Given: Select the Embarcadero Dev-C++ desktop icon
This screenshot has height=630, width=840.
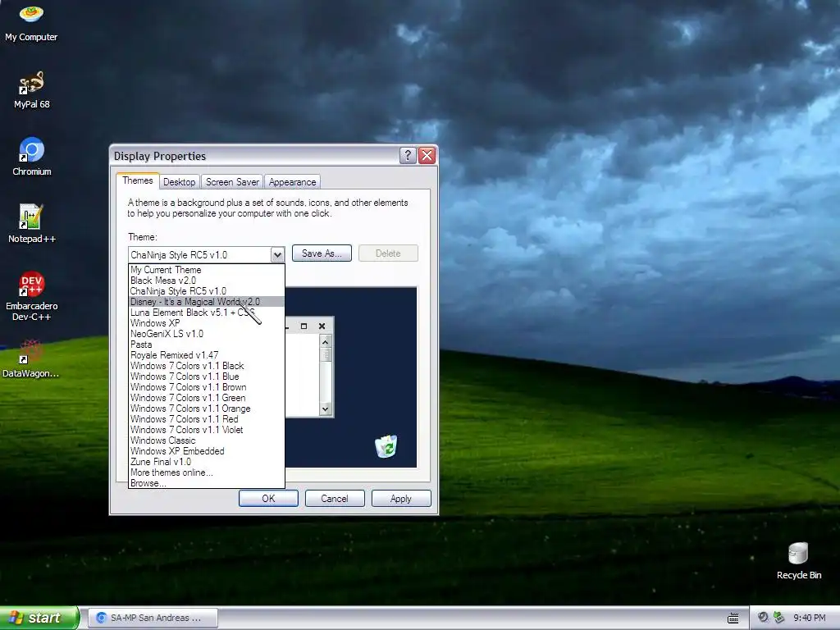Looking at the screenshot, I should tap(32, 296).
